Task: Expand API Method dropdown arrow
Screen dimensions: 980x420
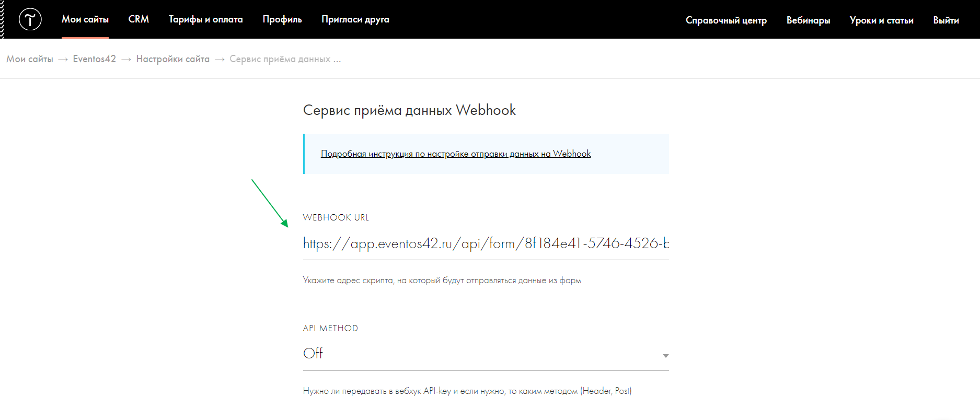Action: coord(665,356)
